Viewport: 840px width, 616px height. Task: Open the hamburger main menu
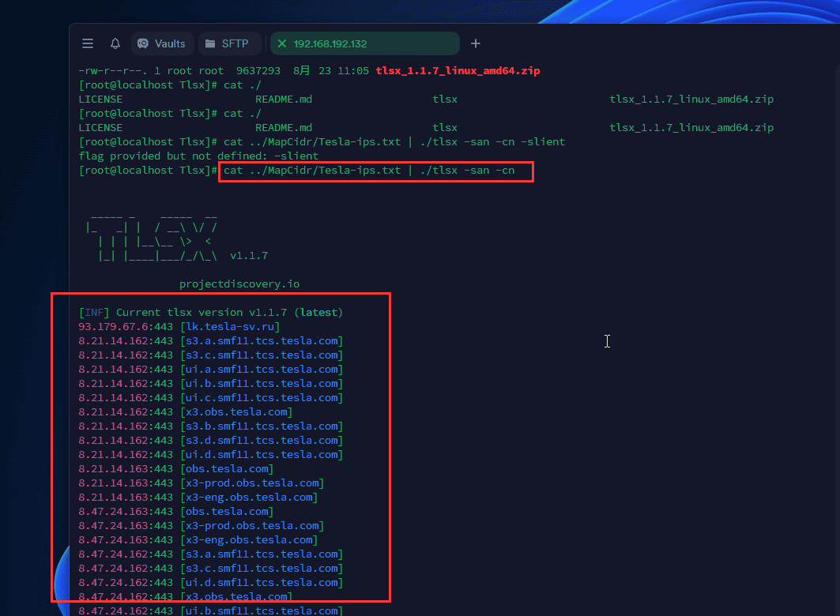pos(88,43)
